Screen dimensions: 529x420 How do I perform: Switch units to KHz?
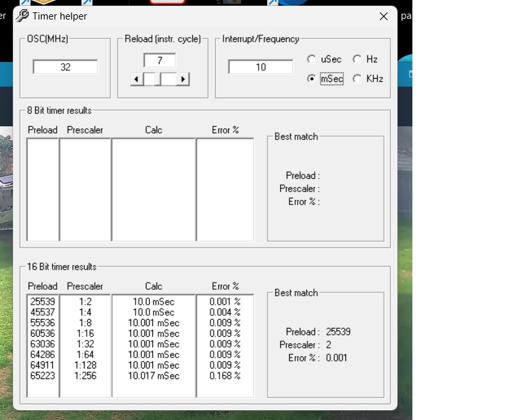(357, 79)
